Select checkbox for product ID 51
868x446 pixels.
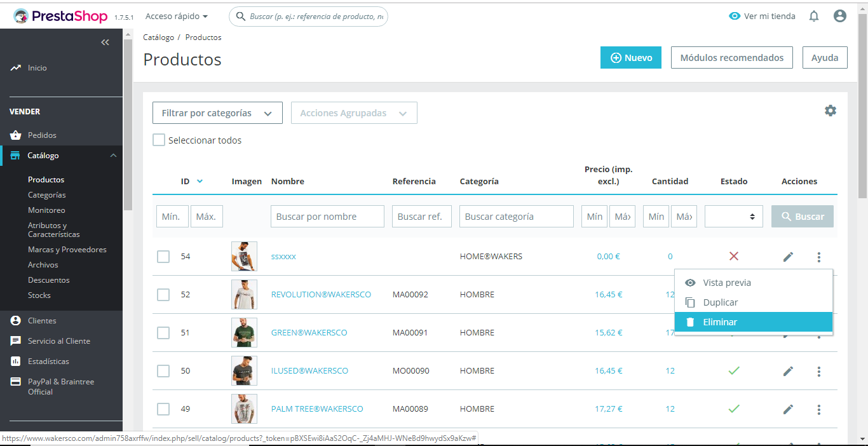(x=163, y=333)
